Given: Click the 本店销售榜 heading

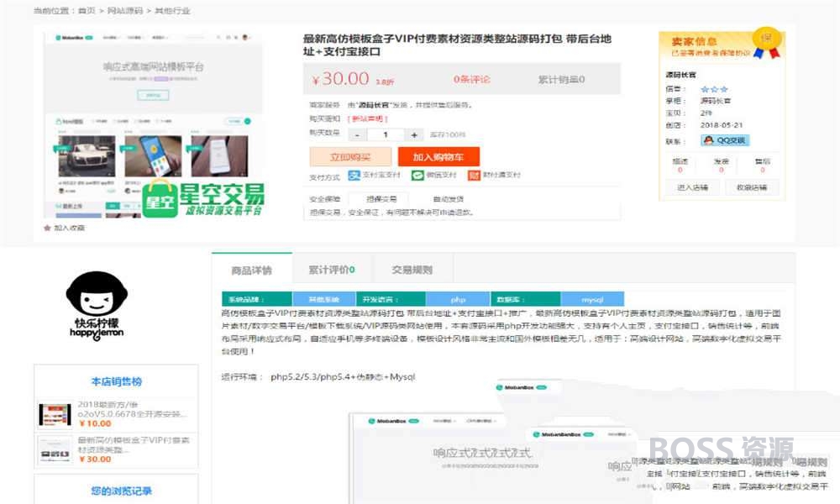Looking at the screenshot, I should tap(116, 382).
